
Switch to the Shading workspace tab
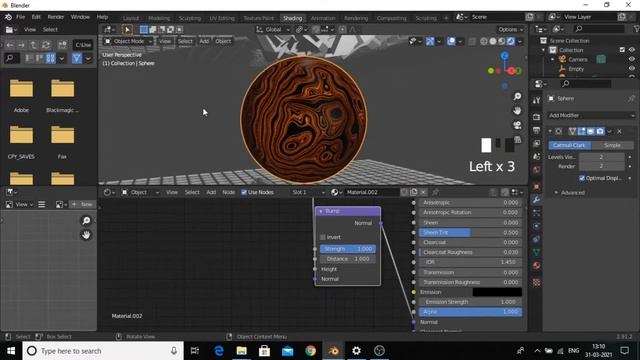pos(293,18)
